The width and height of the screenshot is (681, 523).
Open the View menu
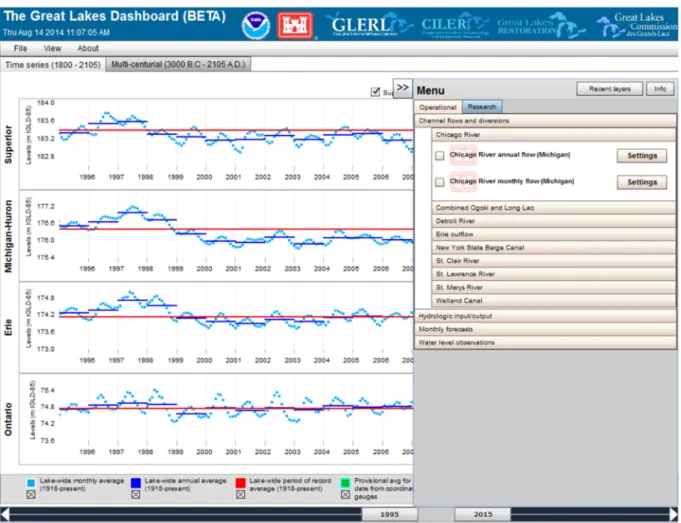(52, 48)
